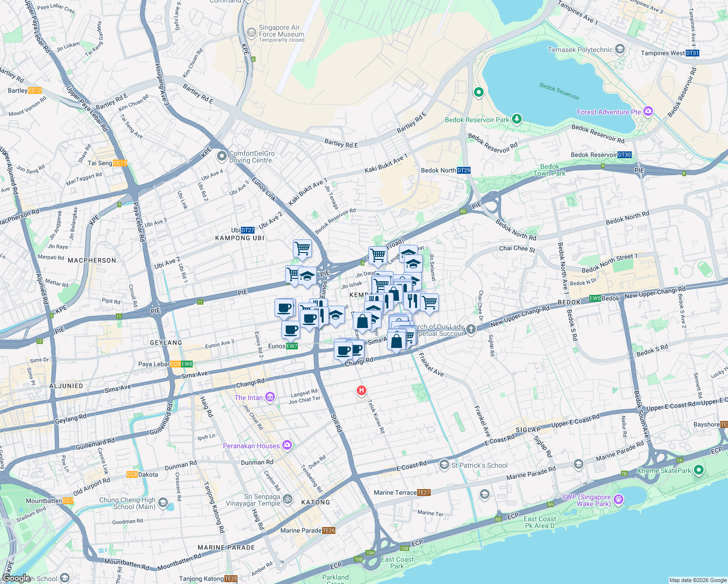Open the Forest Adventure Pte camera icon
This screenshot has height=584, width=728.
[648, 111]
